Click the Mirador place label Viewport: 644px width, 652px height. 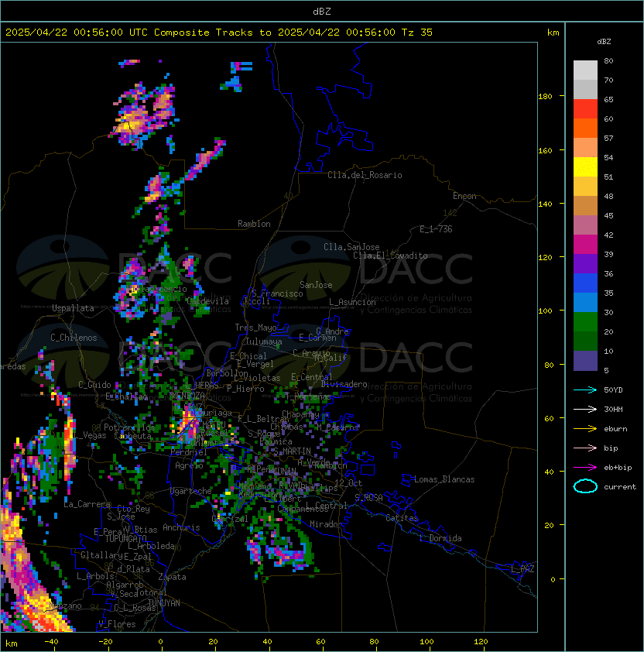pos(327,525)
